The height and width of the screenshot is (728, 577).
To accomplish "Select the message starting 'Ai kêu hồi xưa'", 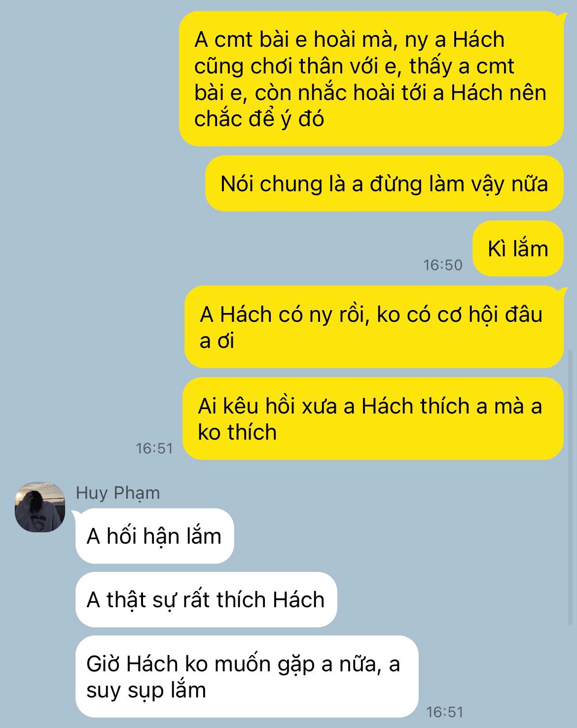I will click(x=373, y=418).
